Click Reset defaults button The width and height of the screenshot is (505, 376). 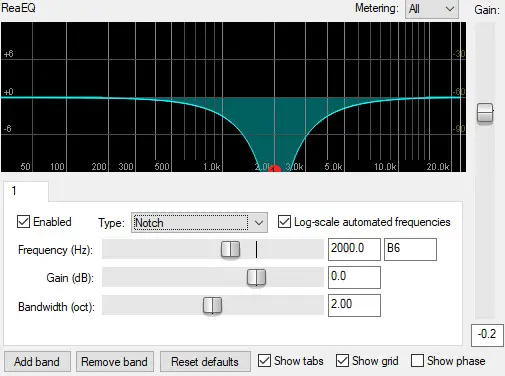[x=205, y=362]
